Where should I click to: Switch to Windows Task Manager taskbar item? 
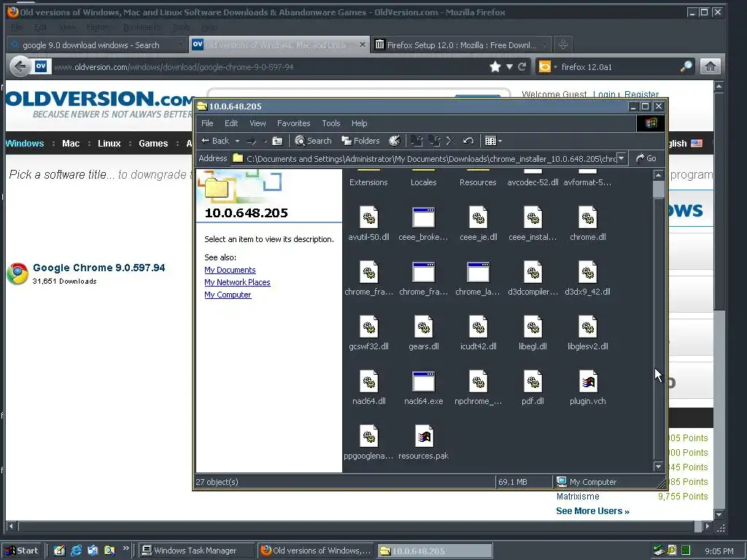click(x=196, y=551)
